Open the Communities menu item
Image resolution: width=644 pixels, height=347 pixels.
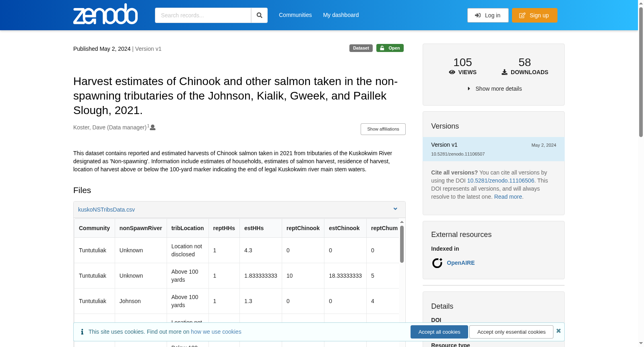[x=295, y=15]
